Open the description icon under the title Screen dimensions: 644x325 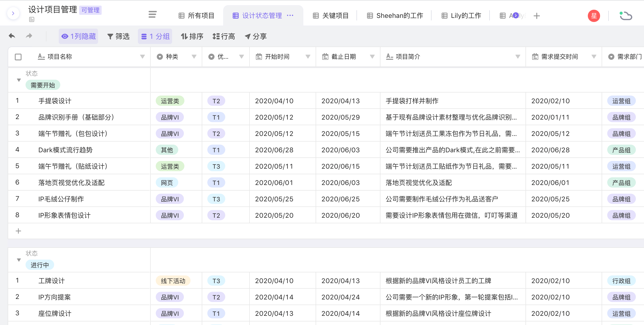tap(32, 19)
